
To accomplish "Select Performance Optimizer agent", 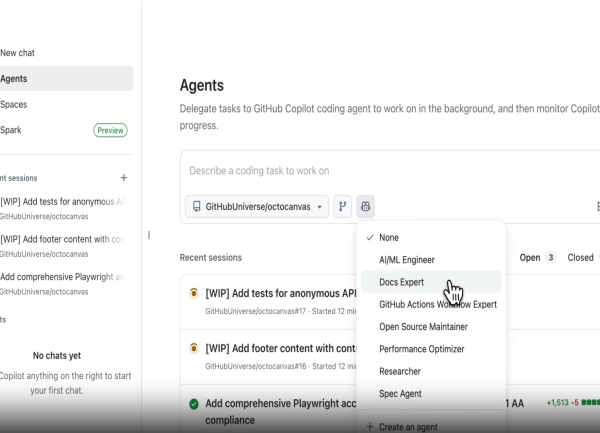I will [431, 349].
